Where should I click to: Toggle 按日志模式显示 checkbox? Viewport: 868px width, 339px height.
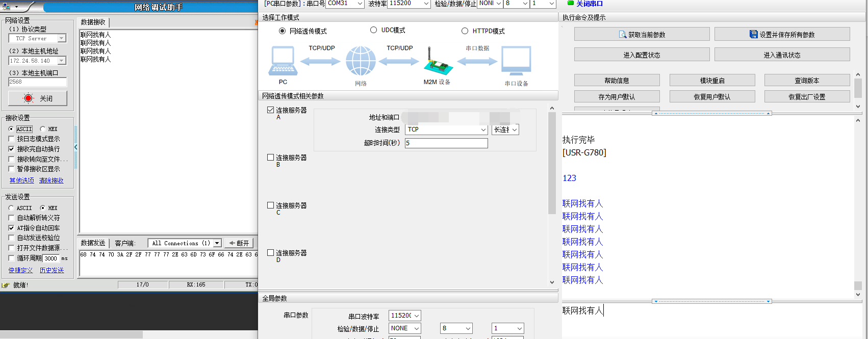click(12, 139)
